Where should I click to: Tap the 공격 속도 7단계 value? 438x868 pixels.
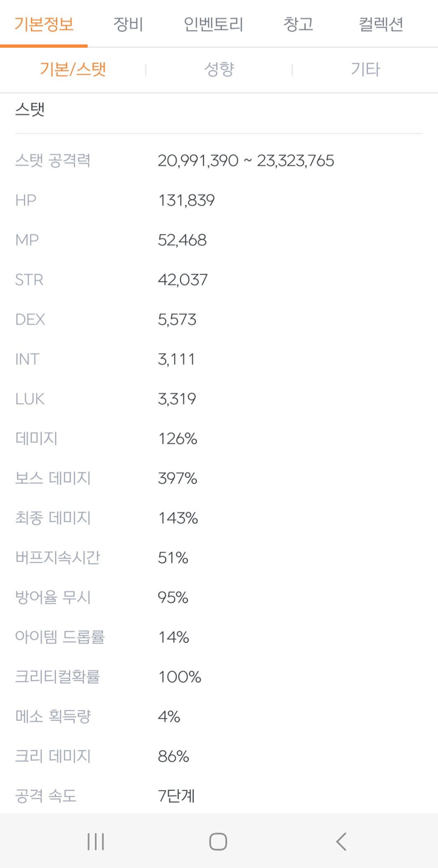click(x=176, y=796)
